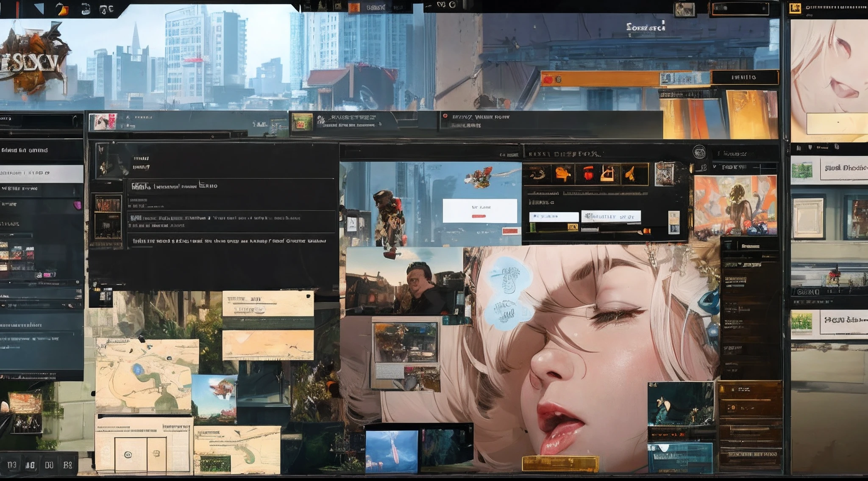The image size is (868, 481).
Task: Click the 'DU' button at bottom-left
Action: coord(49,465)
